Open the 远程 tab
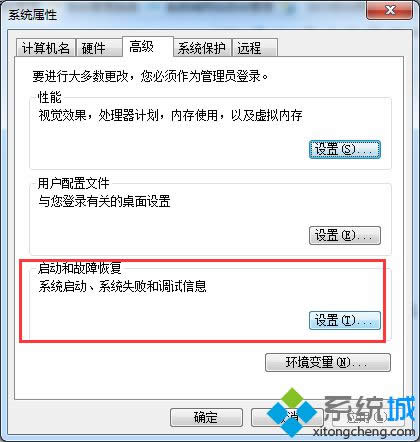 pos(255,48)
